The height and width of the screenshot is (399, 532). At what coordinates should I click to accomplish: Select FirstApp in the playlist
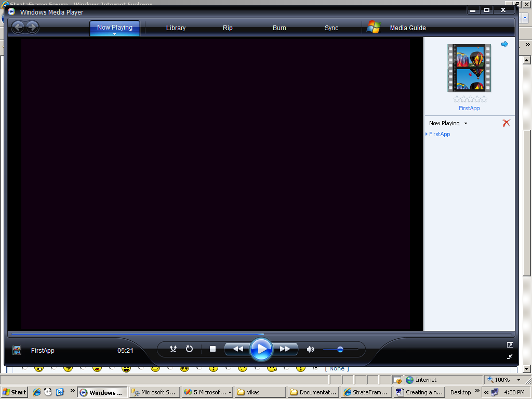tap(440, 134)
